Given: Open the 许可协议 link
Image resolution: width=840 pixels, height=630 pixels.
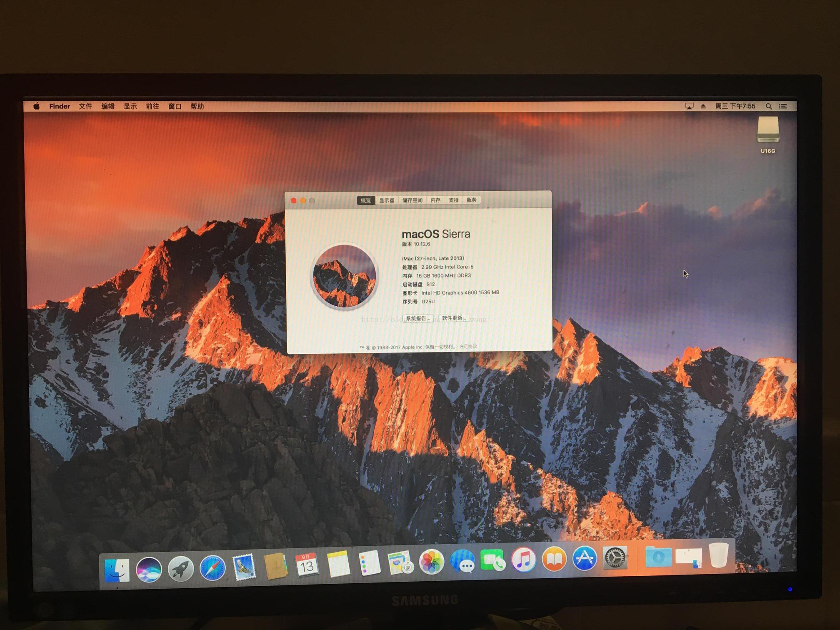Looking at the screenshot, I should 468,347.
